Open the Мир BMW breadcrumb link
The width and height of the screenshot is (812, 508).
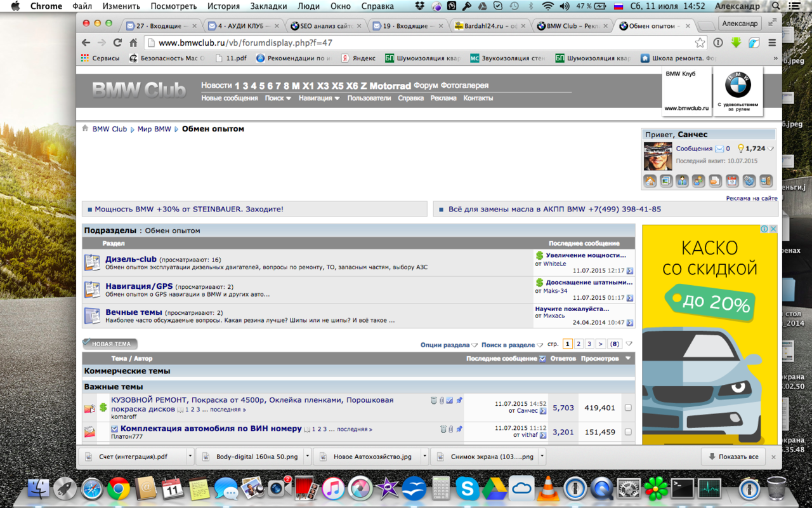click(x=154, y=129)
